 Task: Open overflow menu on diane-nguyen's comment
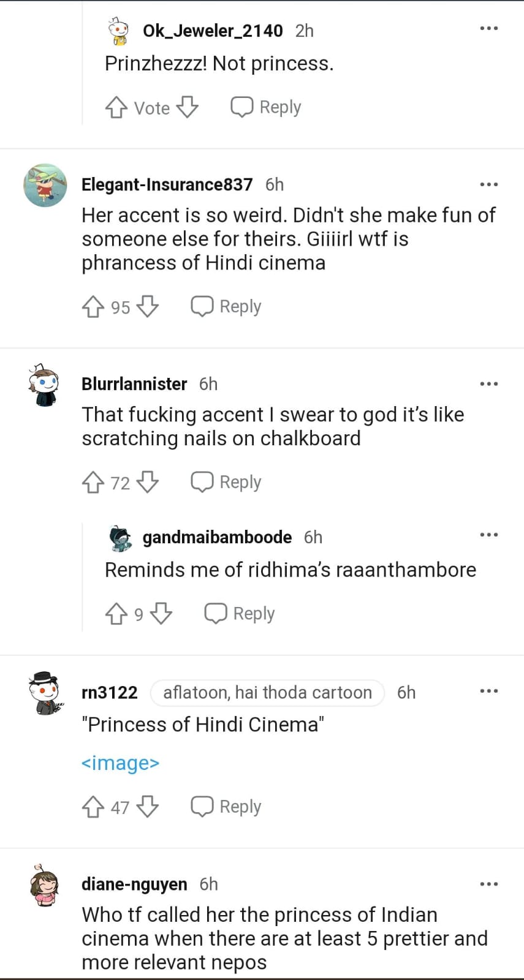point(488,884)
